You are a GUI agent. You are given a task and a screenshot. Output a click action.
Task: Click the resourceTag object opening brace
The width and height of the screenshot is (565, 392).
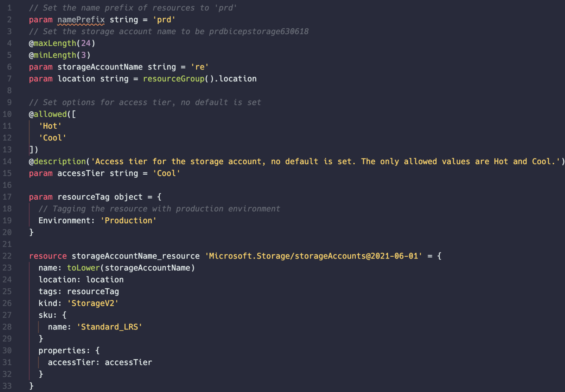(159, 197)
